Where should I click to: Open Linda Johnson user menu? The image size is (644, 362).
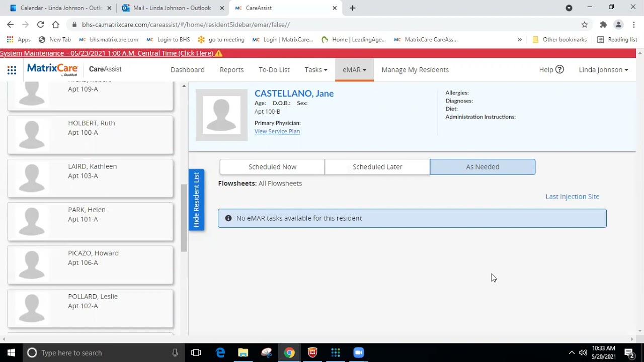tap(603, 69)
